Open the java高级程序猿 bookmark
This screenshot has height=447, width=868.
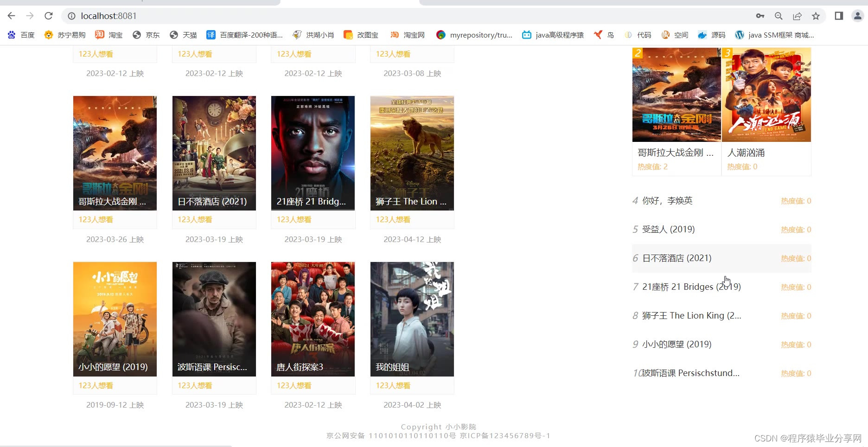pos(553,35)
